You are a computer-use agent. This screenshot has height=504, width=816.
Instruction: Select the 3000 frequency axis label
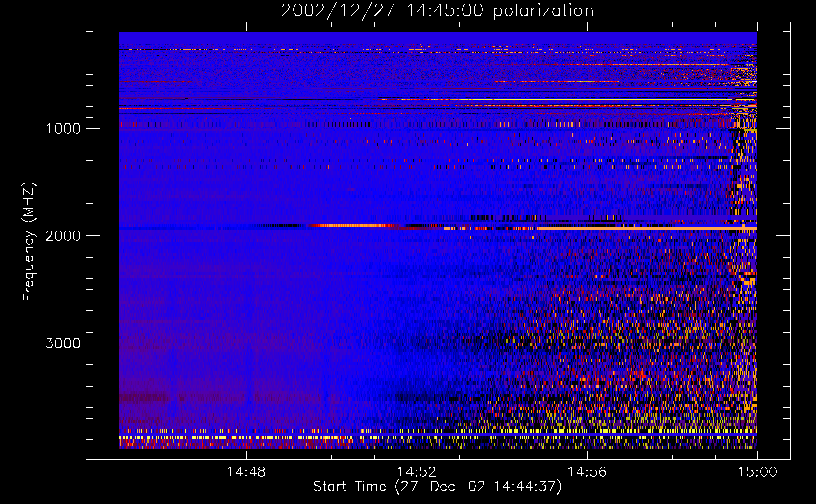(x=63, y=343)
